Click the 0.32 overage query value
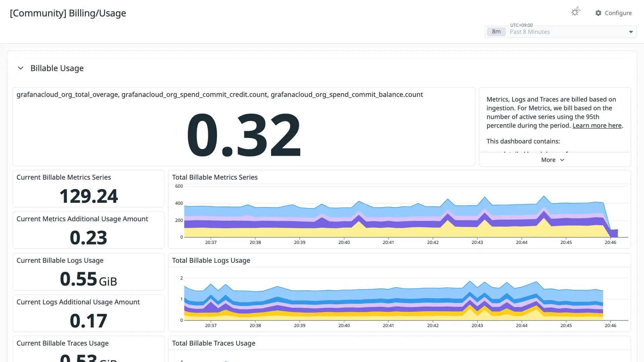Image resolution: width=644 pixels, height=362 pixels. [x=244, y=135]
